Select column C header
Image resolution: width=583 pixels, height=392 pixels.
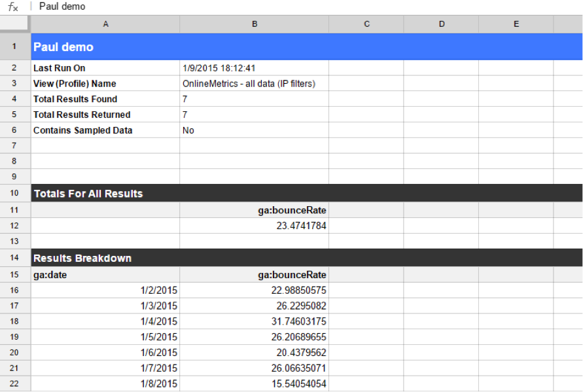pos(366,24)
